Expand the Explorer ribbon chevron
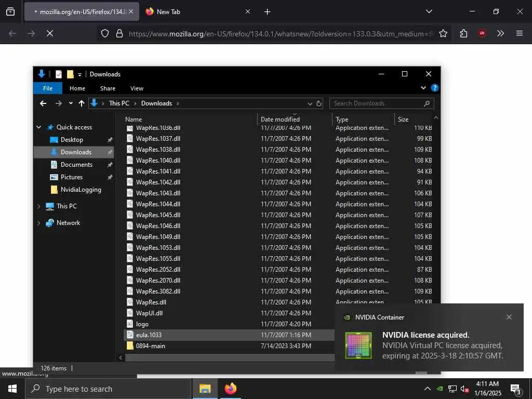The image size is (532, 399). [x=423, y=88]
